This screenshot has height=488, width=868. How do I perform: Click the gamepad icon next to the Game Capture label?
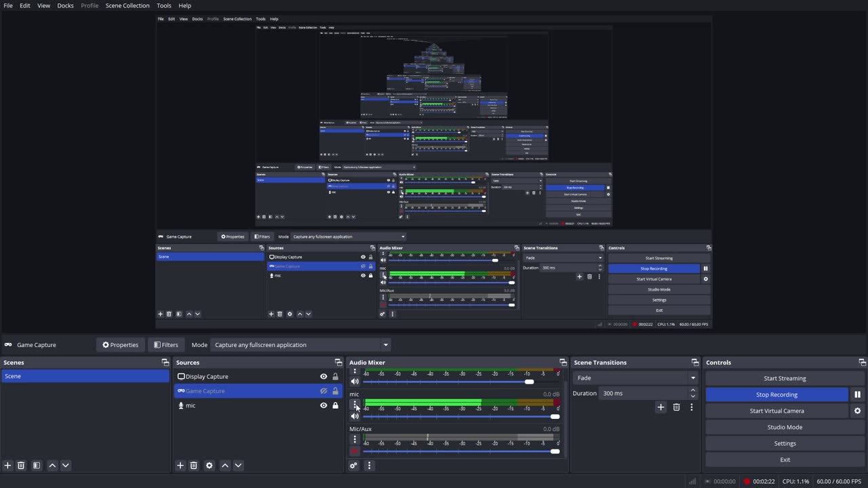8,345
